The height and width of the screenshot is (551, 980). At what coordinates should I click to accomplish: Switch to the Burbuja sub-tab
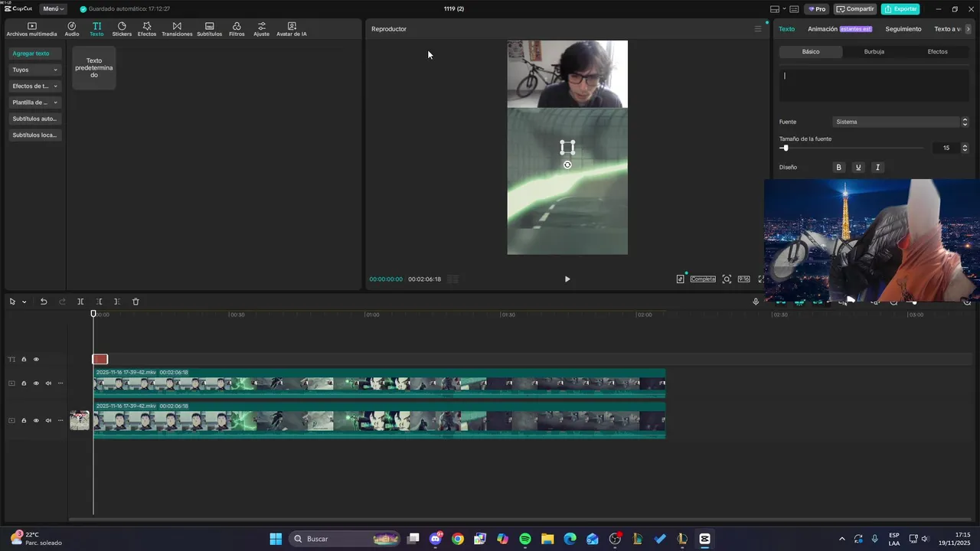(874, 52)
